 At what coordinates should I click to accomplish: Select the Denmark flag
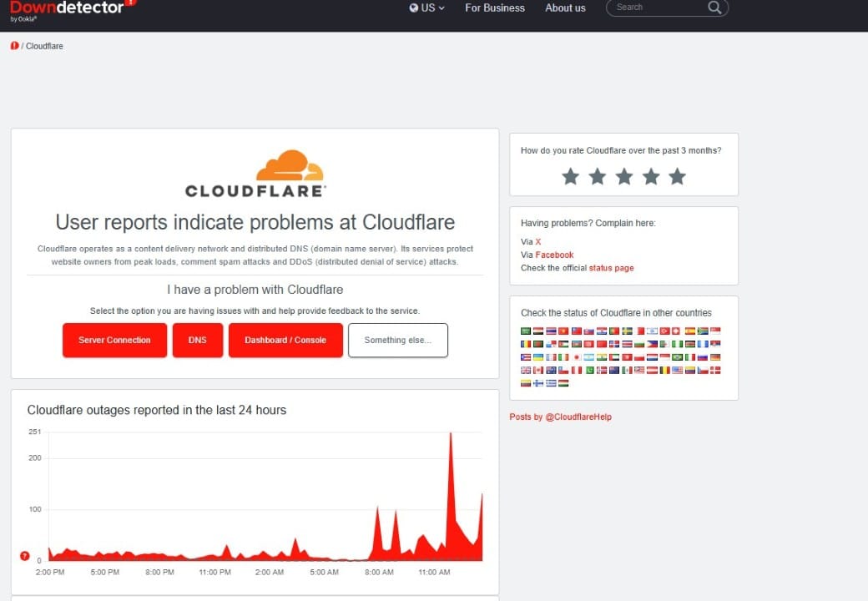[715, 371]
